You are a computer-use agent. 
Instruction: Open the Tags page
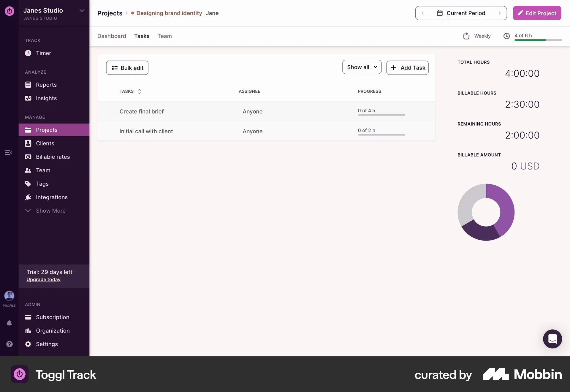coord(42,184)
